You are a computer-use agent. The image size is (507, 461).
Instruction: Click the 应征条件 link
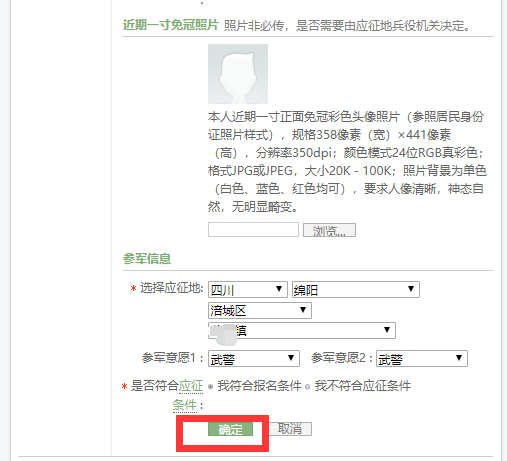pos(188,396)
